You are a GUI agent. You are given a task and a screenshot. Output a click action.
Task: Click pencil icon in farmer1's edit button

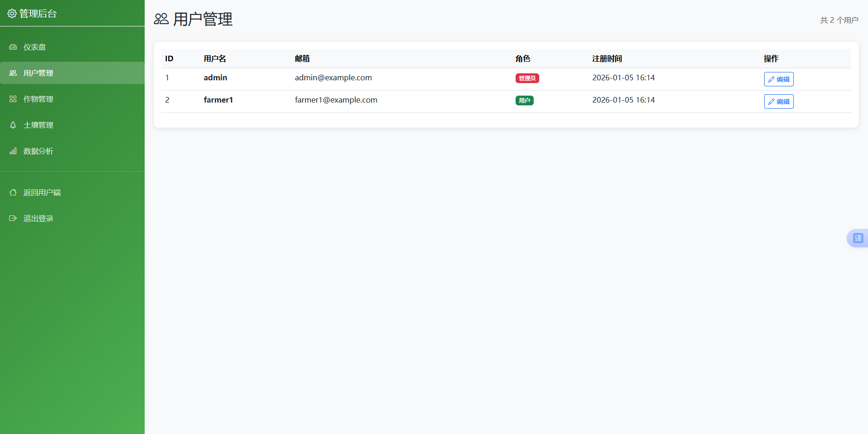[x=771, y=102]
